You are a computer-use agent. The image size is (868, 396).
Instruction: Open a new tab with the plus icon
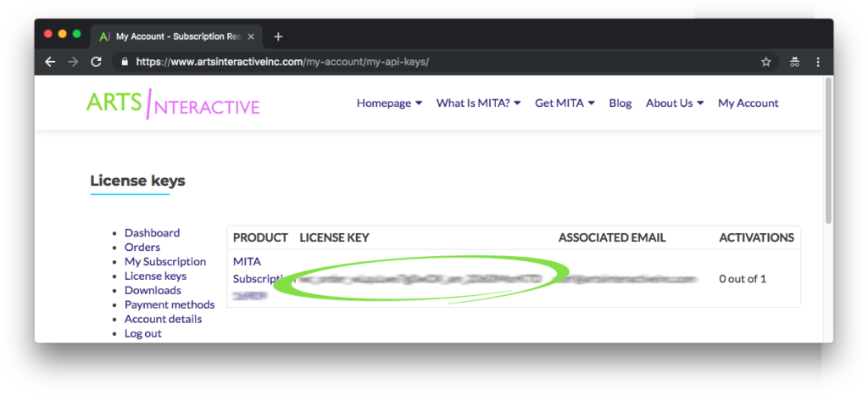tap(278, 36)
